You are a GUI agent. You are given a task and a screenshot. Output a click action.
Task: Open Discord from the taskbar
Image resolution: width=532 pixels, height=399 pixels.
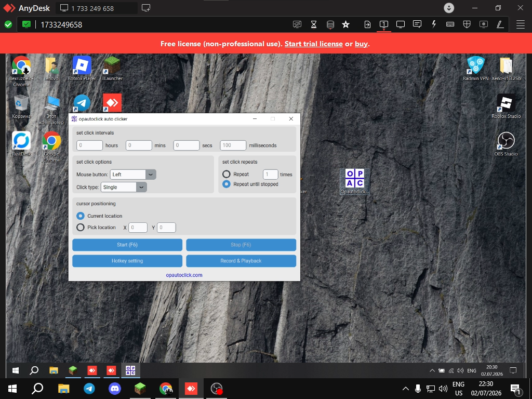pos(115,389)
